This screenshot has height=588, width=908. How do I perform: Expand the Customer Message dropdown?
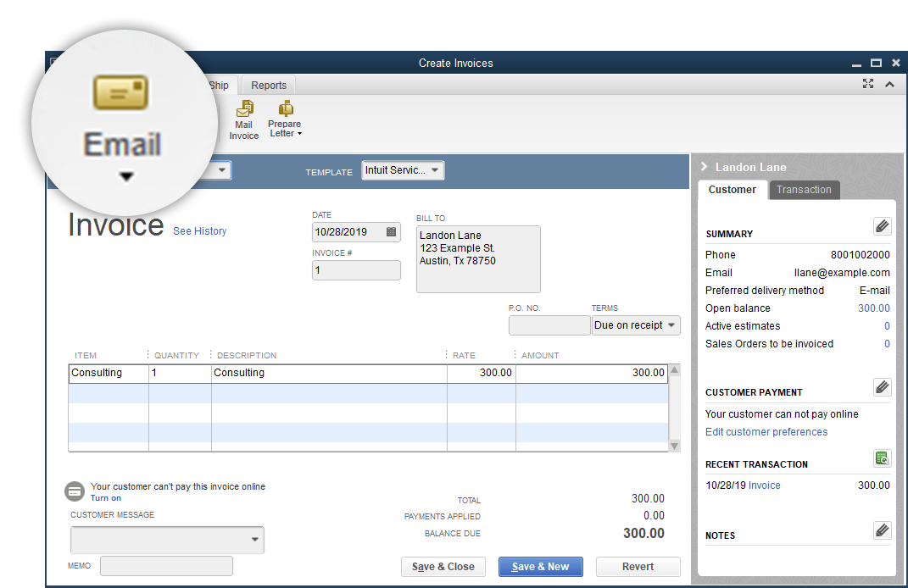[255, 540]
